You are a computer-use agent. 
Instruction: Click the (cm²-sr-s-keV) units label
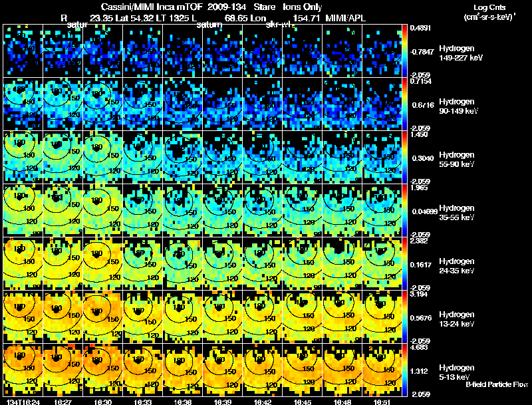pyautogui.click(x=489, y=17)
